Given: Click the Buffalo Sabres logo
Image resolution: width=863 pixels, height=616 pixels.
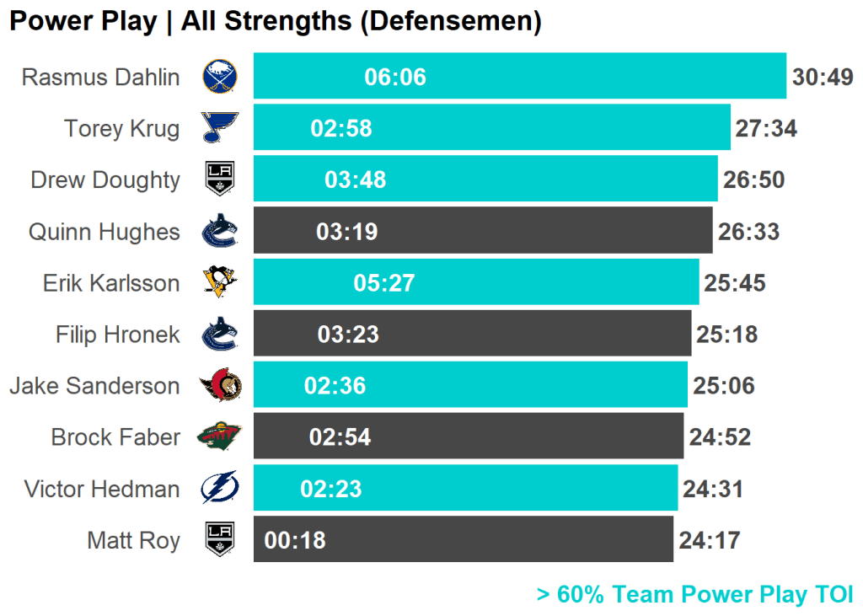Looking at the screenshot, I should [x=220, y=77].
